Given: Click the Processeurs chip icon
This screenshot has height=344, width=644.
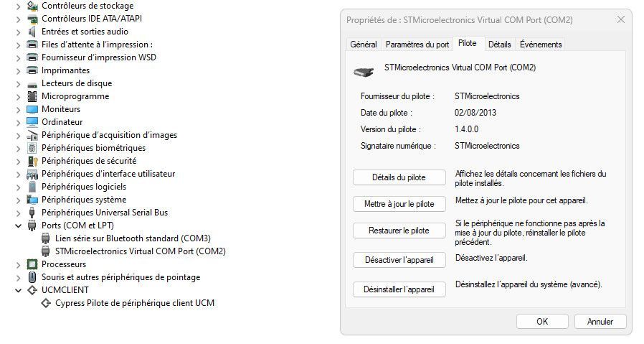Looking at the screenshot, I should click(x=32, y=264).
